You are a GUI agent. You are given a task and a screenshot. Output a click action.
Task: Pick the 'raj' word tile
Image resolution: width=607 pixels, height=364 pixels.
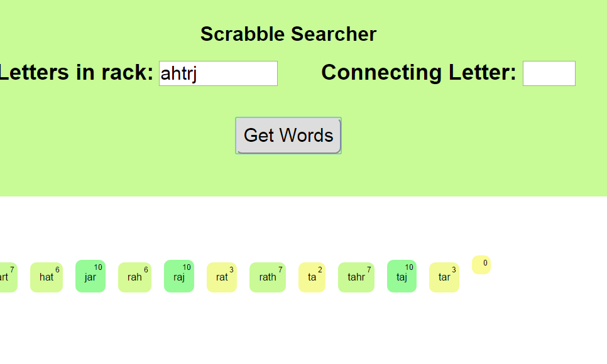click(179, 277)
